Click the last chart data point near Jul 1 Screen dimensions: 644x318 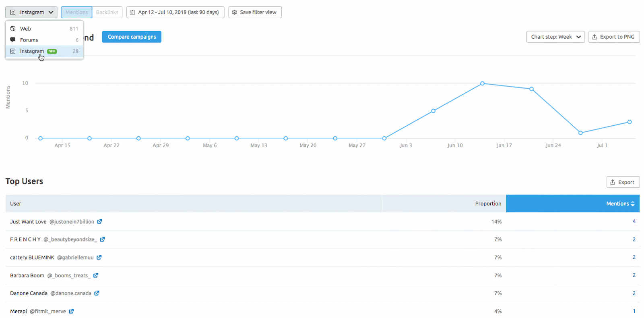pyautogui.click(x=630, y=122)
